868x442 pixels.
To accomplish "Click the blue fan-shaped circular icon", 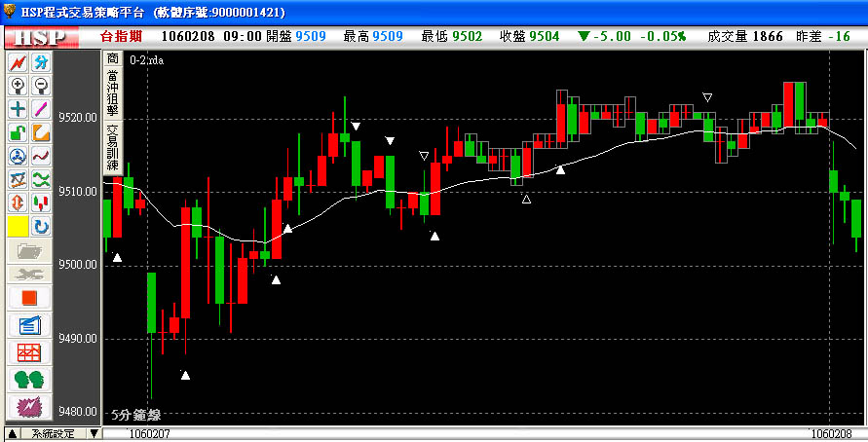I will [19, 157].
